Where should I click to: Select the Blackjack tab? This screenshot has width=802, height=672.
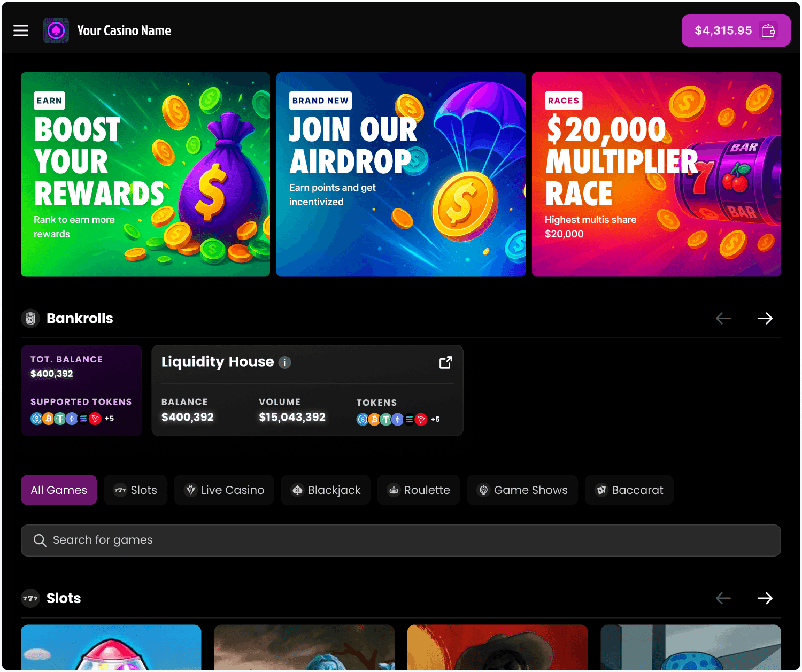coord(326,490)
